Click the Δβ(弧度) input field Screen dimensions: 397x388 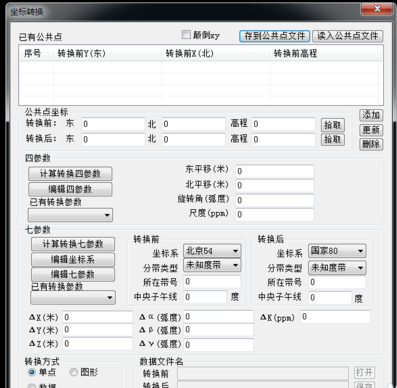(x=218, y=330)
